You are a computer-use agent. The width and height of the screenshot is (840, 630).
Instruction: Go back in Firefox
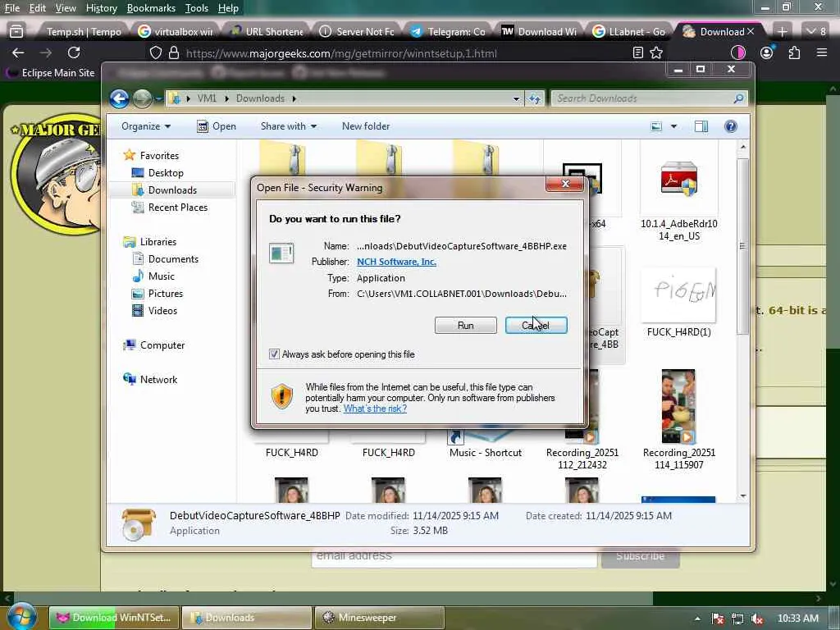click(x=18, y=52)
